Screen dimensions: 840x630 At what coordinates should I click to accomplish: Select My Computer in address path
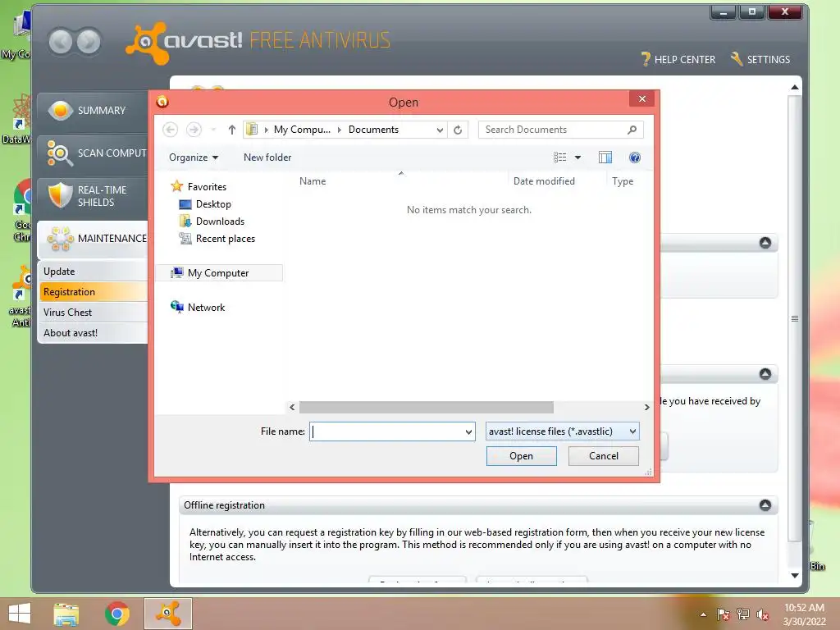tap(302, 130)
